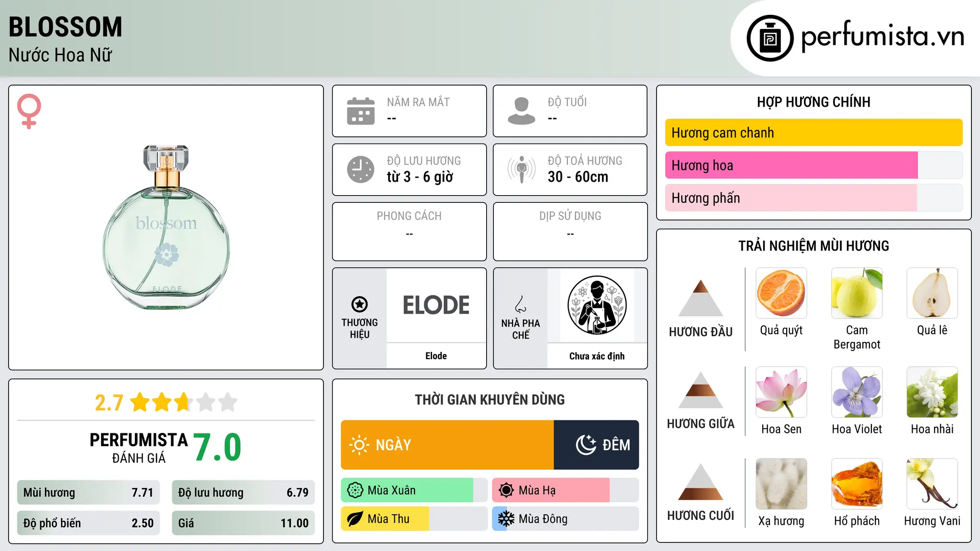Click the person icon for Độ tuổi
This screenshot has height=551, width=980.
pos(522,111)
